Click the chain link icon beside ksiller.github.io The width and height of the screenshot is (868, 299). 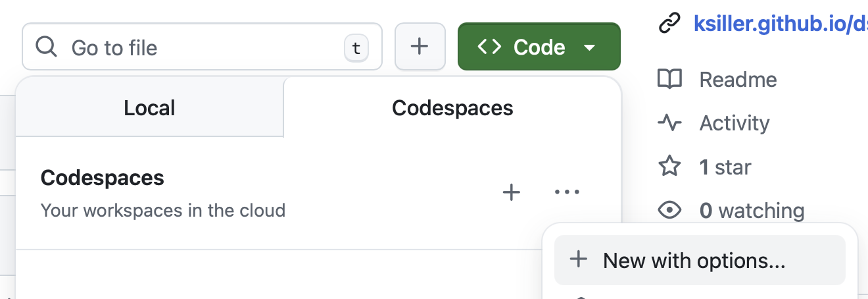click(669, 24)
